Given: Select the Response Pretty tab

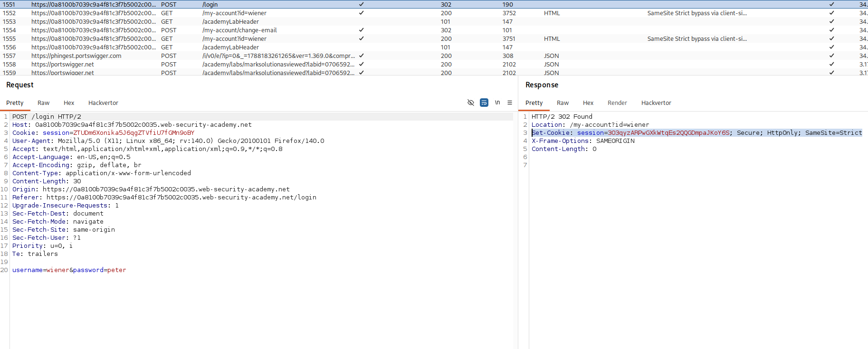Looking at the screenshot, I should (x=534, y=103).
